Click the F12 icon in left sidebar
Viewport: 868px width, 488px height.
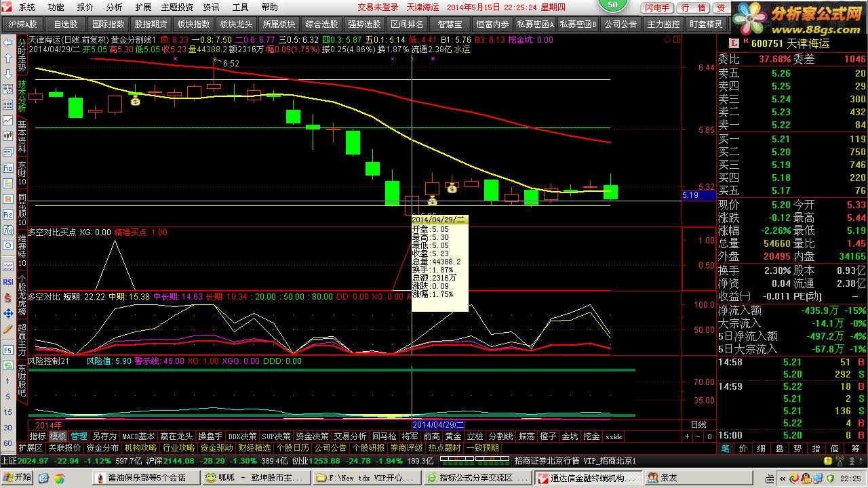tap(7, 215)
